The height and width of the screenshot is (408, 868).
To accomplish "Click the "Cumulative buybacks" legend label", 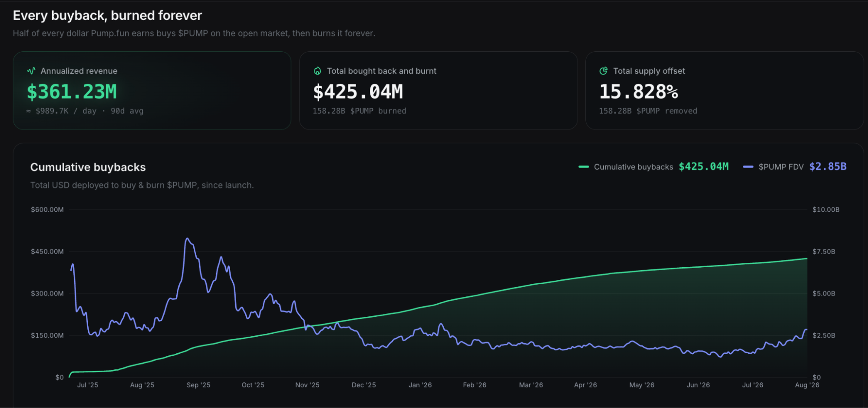I will [x=634, y=167].
